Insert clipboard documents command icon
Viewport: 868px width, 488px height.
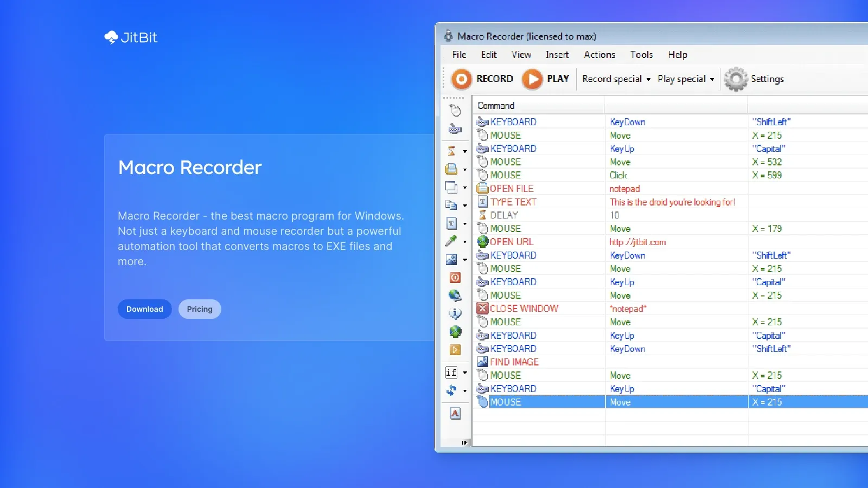[x=451, y=205]
